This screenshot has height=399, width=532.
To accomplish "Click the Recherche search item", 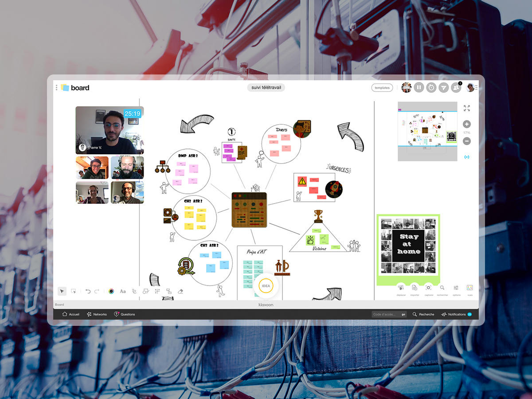I will pos(423,314).
